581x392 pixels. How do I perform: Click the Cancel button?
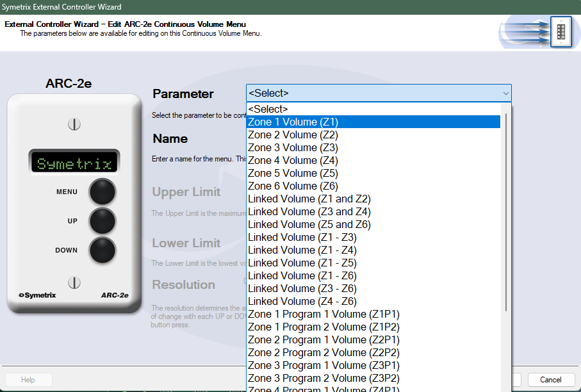550,380
